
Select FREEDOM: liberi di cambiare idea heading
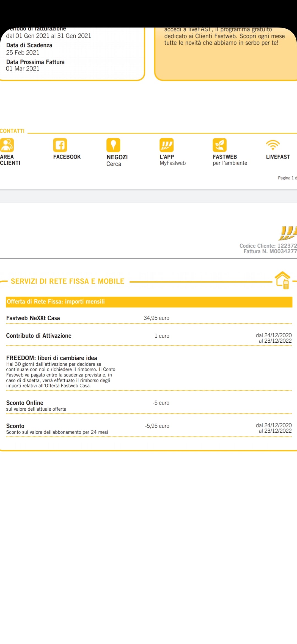(x=51, y=358)
